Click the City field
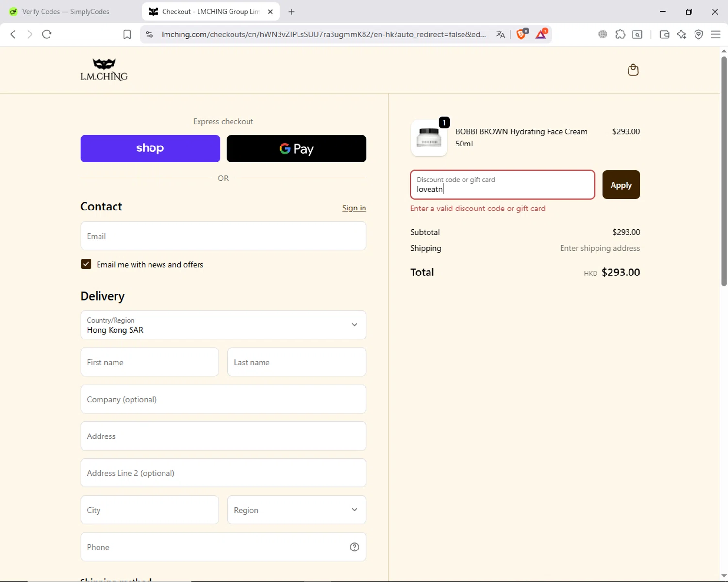The width and height of the screenshot is (728, 582). pyautogui.click(x=149, y=510)
